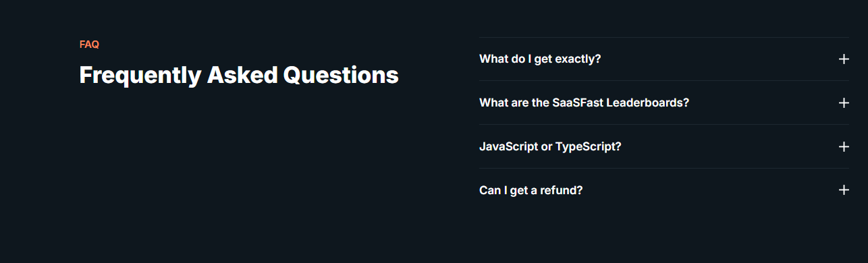This screenshot has height=263, width=868.
Task: Click the plus icon for SaaSFast Leaderboards question
Action: pyautogui.click(x=843, y=103)
